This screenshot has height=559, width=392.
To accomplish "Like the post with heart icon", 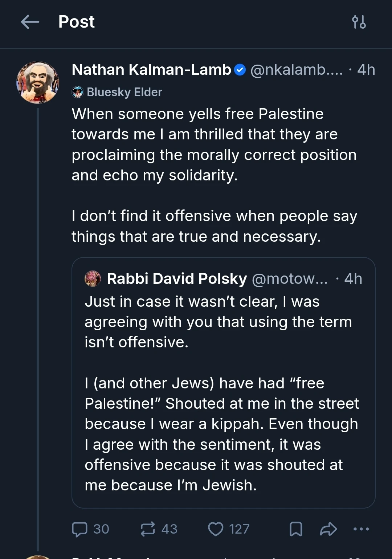I will (x=216, y=529).
